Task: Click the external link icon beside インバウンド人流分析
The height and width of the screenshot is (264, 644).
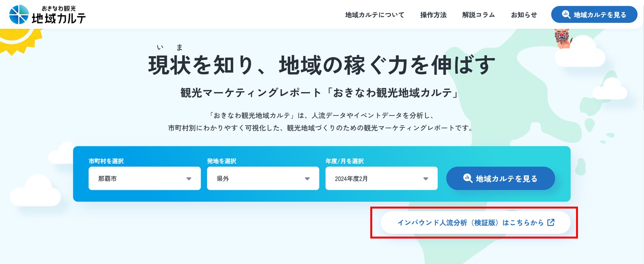Action: coord(551,222)
